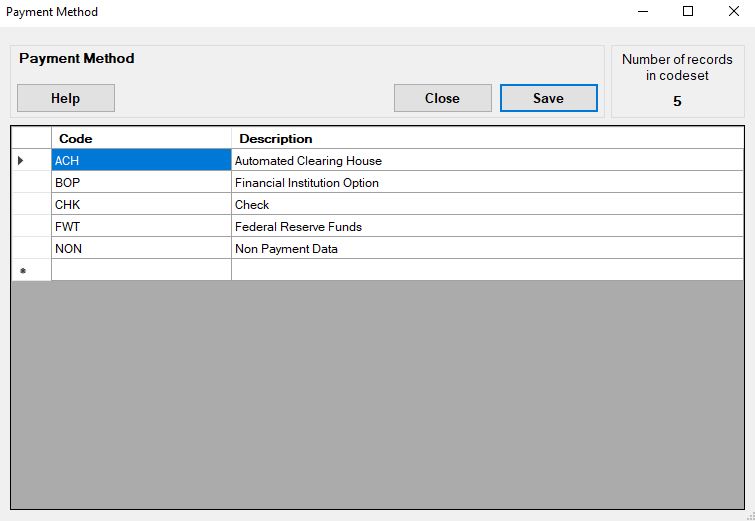Click the empty Code cell in new row
This screenshot has width=755, height=521.
[141, 270]
